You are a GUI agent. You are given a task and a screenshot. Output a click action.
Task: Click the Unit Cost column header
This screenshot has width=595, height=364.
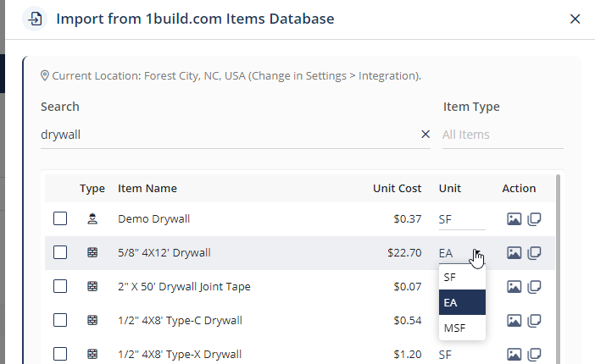coord(397,189)
